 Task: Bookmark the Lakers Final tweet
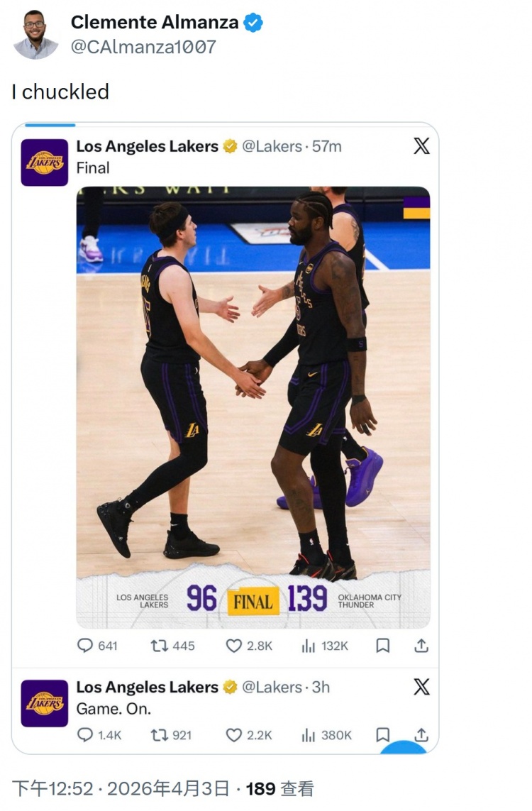(x=382, y=646)
